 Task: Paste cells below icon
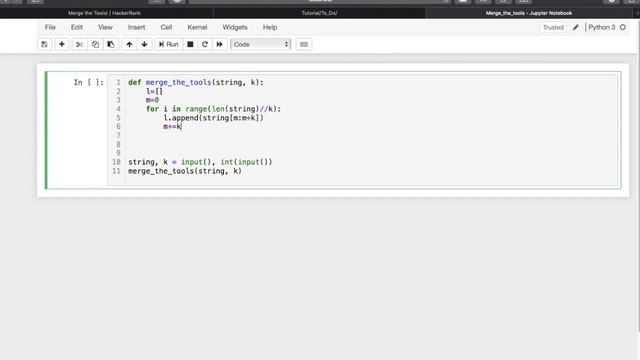[x=111, y=44]
